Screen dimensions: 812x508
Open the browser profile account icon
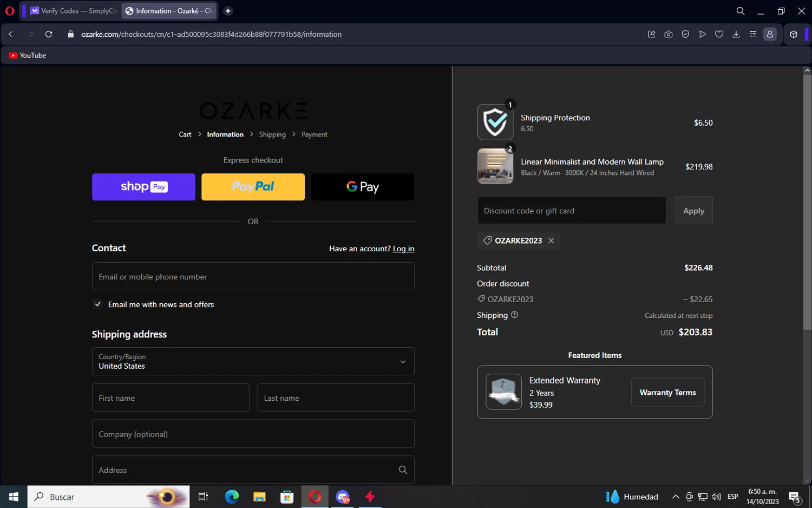coord(770,34)
